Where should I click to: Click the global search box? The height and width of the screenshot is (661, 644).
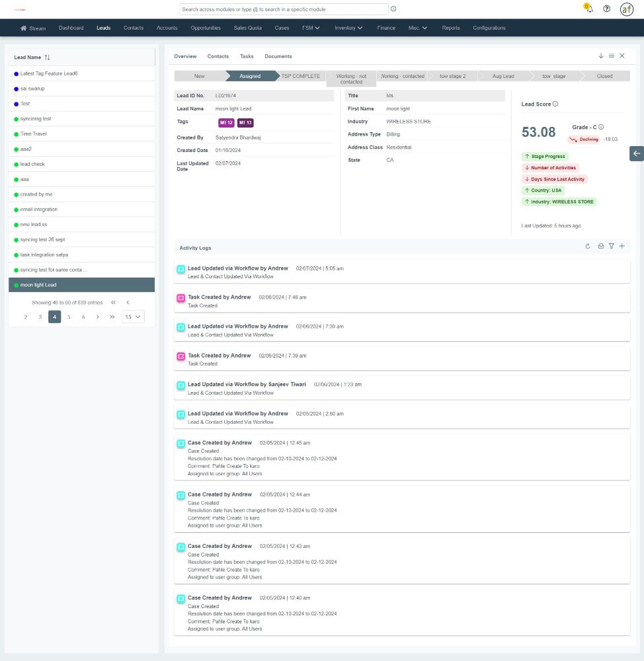(284, 9)
